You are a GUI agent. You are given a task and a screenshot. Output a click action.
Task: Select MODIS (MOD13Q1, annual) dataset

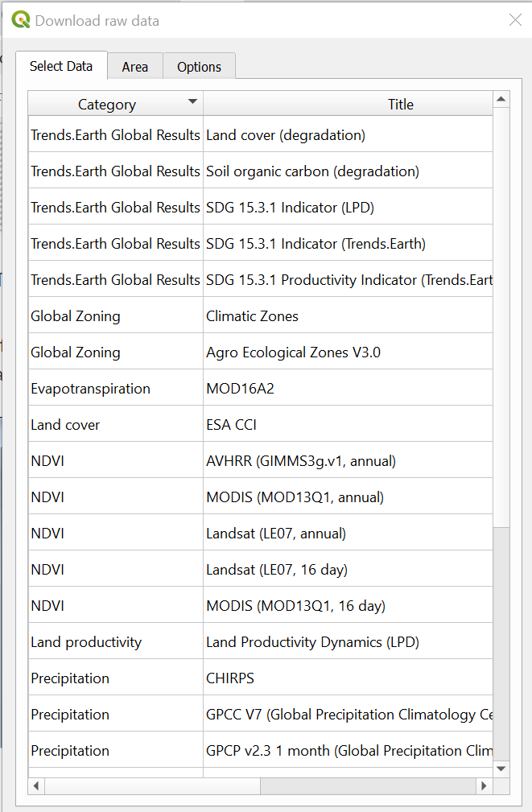coord(348,497)
